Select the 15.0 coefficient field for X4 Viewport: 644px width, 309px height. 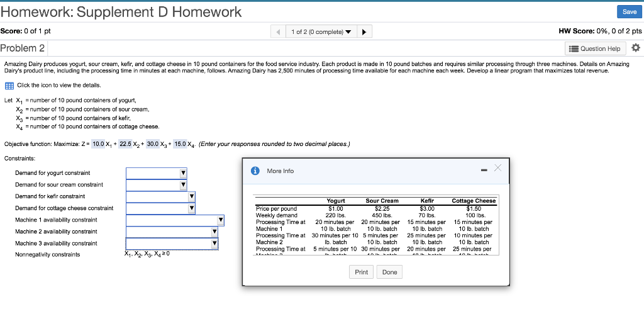(180, 144)
